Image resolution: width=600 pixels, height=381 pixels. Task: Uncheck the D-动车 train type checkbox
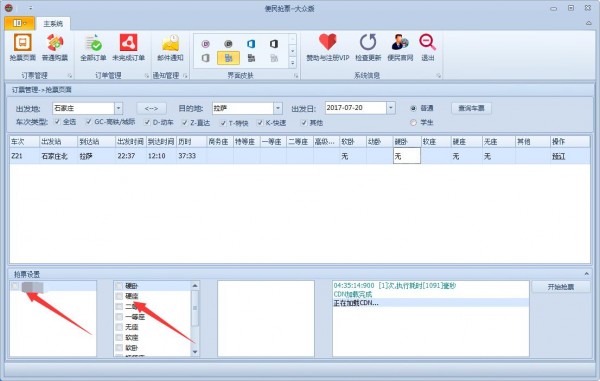[x=147, y=122]
